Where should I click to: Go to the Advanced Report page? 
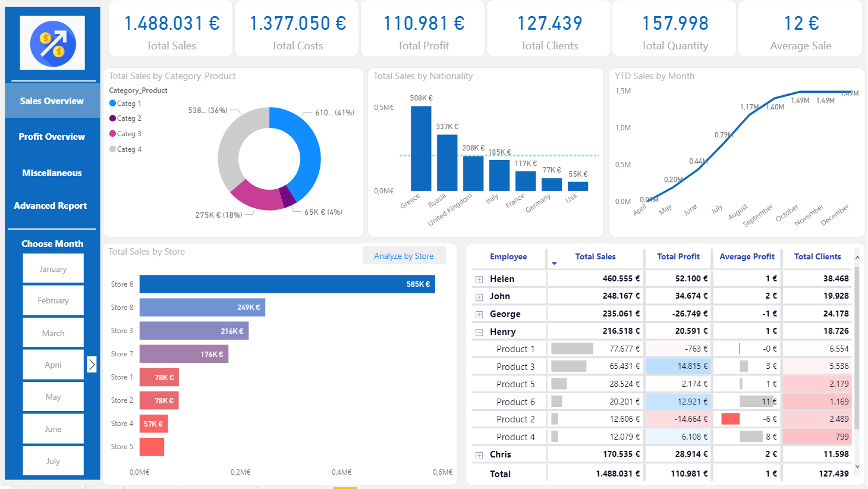point(51,206)
